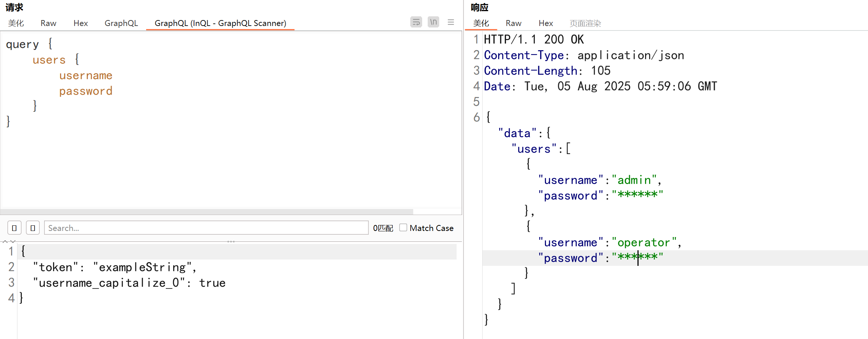Toggle word wrap icon in request toolbar

point(416,22)
